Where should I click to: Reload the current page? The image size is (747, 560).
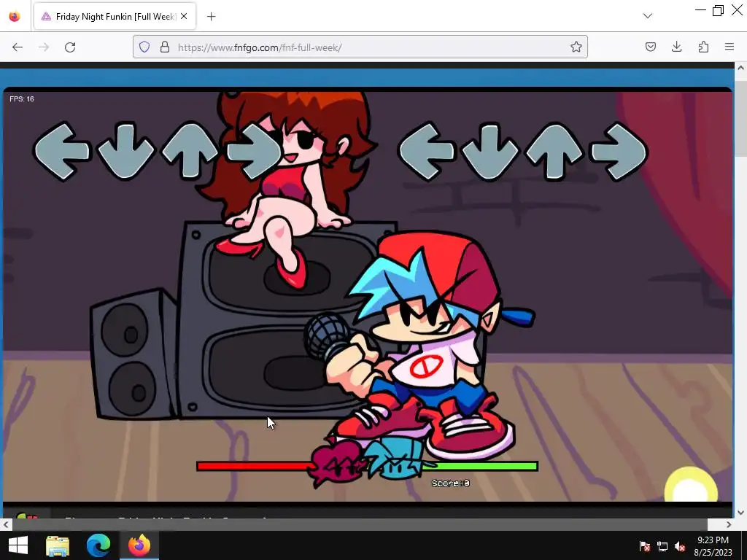70,47
